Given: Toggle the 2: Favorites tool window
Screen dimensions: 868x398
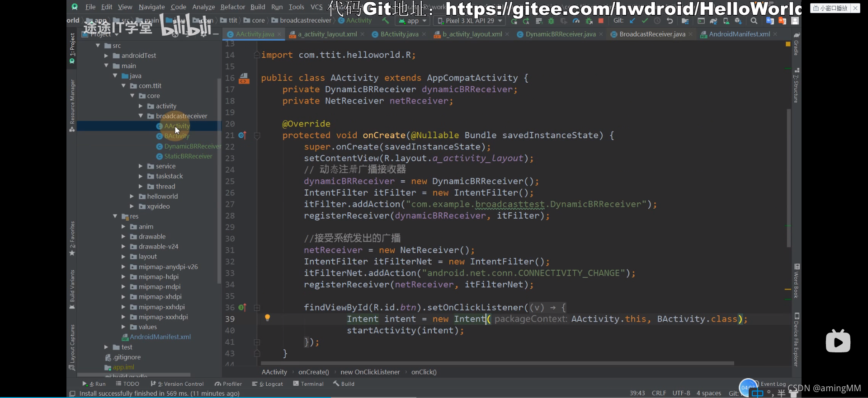Looking at the screenshot, I should tap(72, 239).
